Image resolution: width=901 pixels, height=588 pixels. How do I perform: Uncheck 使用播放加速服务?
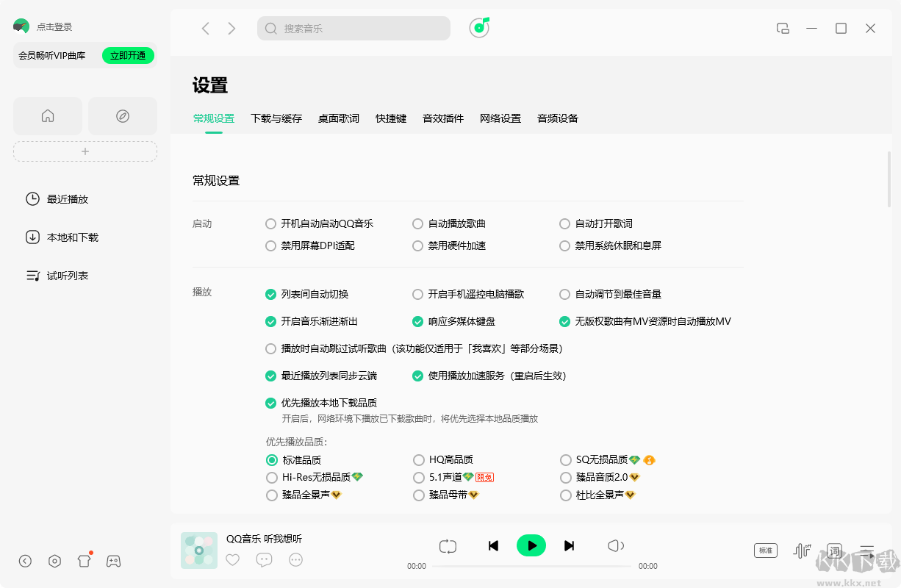point(417,376)
